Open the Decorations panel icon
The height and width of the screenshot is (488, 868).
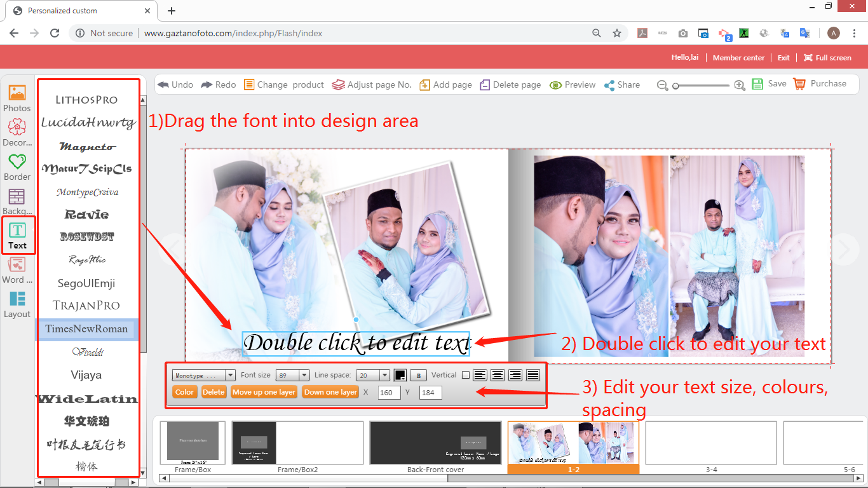coord(17,127)
